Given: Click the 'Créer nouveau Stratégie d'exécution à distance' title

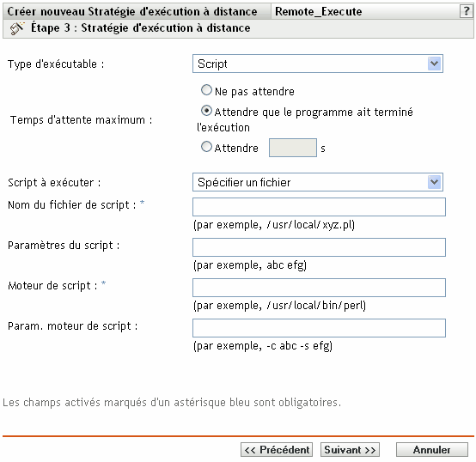Looking at the screenshot, I should (132, 11).
